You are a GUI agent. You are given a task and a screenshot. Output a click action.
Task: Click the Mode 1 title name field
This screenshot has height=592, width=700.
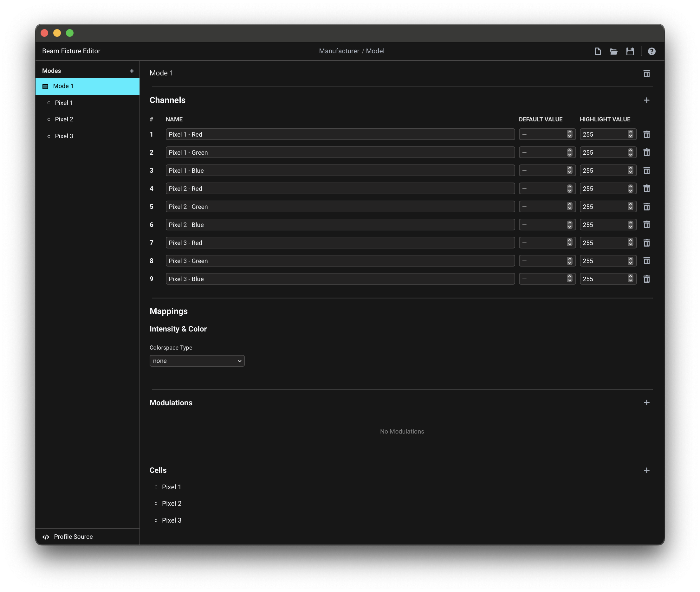[161, 73]
